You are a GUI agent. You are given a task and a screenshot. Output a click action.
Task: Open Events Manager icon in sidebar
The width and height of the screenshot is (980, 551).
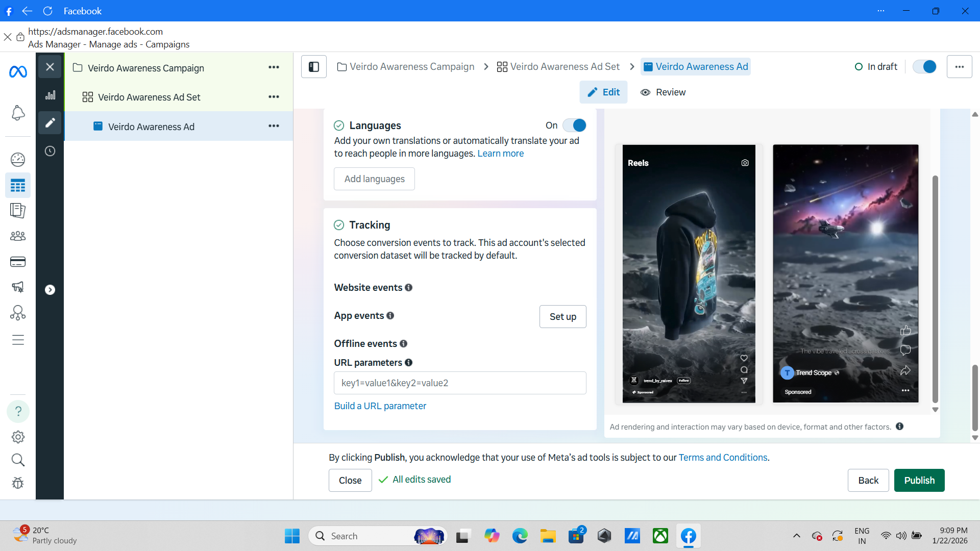click(18, 312)
